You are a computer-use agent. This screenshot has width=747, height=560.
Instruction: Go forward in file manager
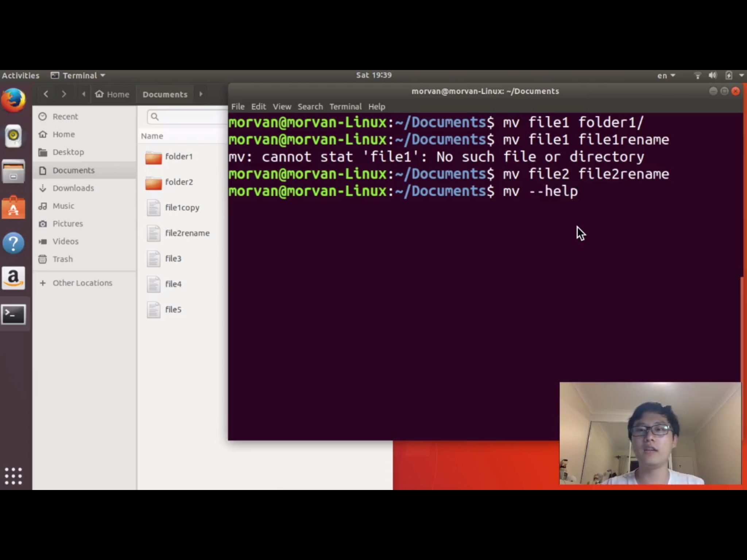pos(64,94)
